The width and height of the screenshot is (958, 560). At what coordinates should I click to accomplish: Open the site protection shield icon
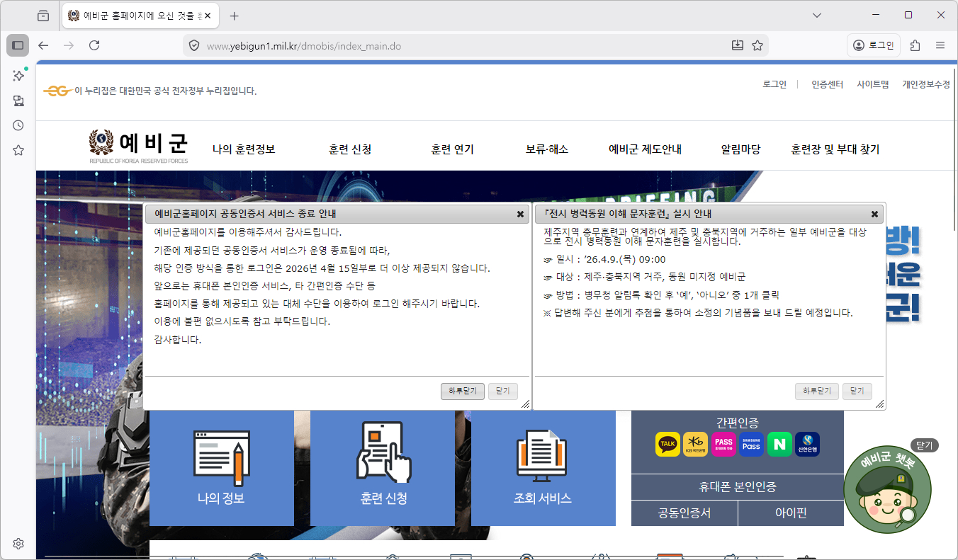tap(194, 46)
